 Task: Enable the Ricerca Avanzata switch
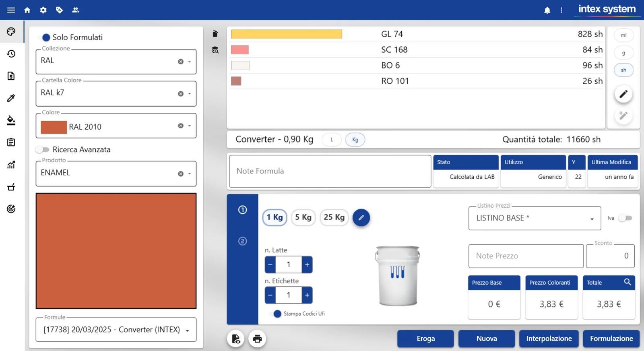(x=42, y=150)
